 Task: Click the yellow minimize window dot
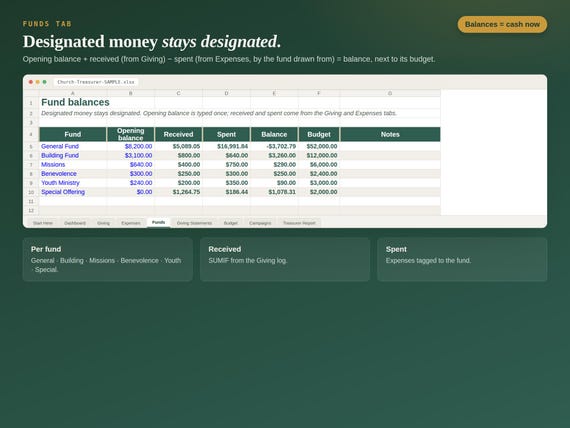coord(37,82)
